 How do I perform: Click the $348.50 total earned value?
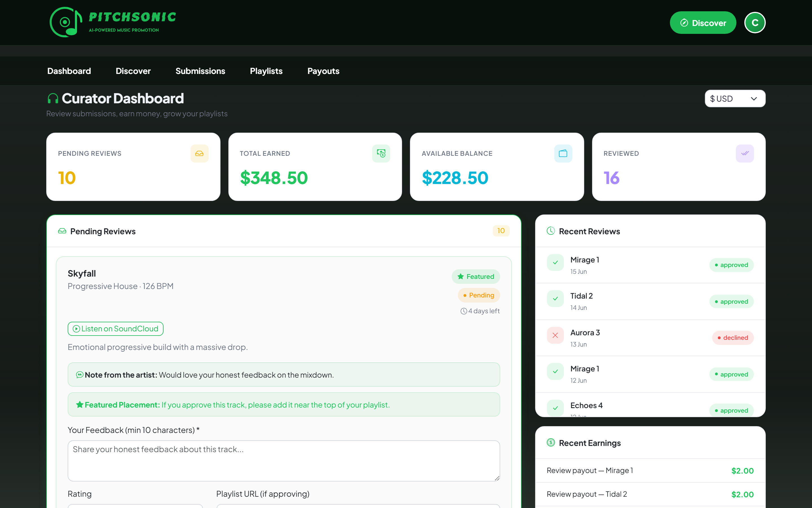tap(274, 178)
